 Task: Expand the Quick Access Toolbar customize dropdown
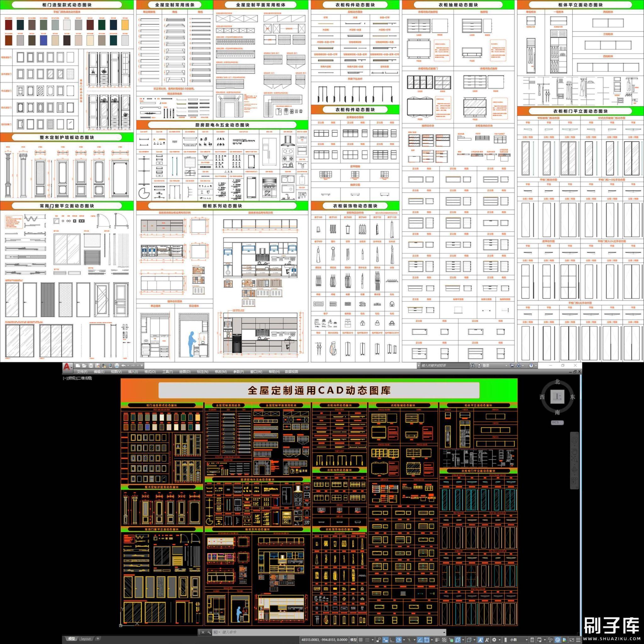pos(142,365)
